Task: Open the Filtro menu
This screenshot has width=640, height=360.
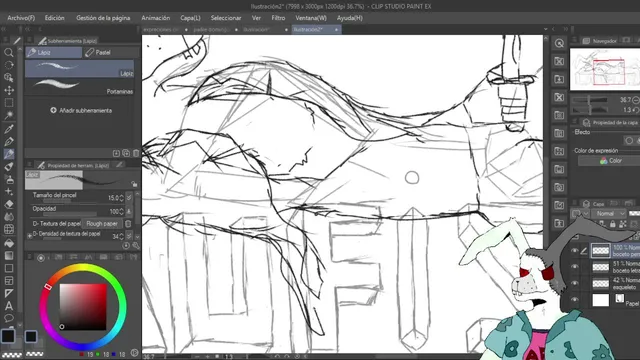Action: (x=278, y=18)
